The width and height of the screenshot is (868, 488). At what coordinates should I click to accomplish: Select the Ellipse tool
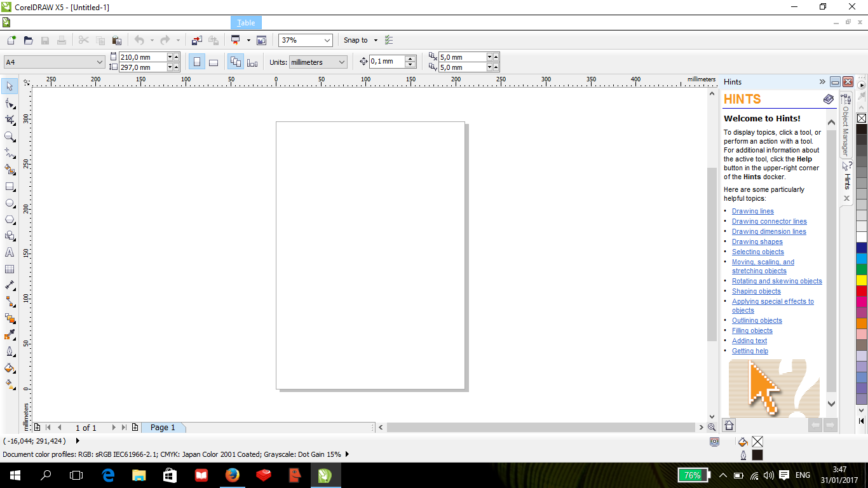(x=10, y=203)
